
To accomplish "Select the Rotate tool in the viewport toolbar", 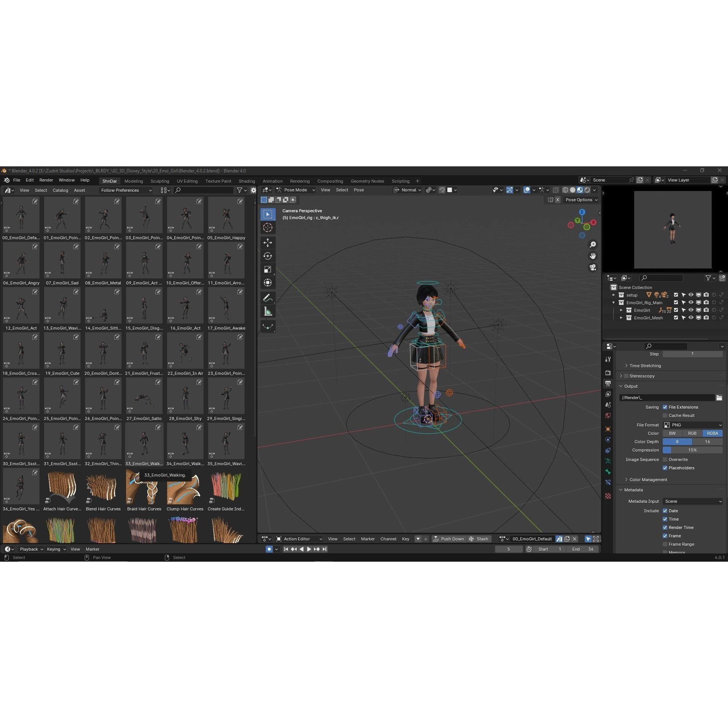I will click(x=268, y=256).
